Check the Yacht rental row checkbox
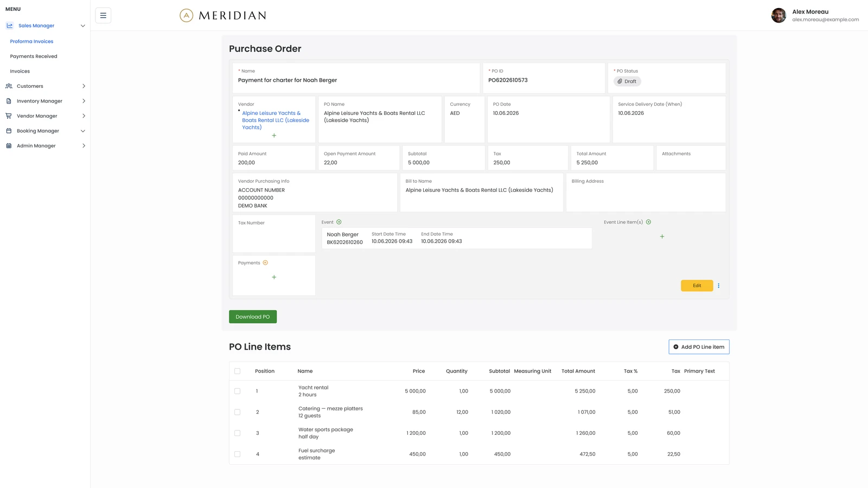This screenshot has width=868, height=488. point(237,391)
